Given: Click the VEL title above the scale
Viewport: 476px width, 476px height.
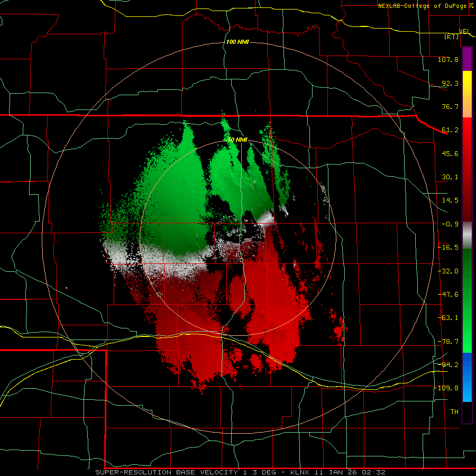Looking at the screenshot, I should point(464,32).
